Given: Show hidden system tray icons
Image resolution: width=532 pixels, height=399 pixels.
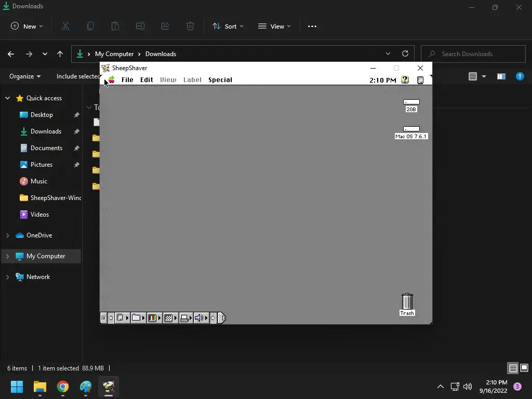Looking at the screenshot, I should click(441, 387).
